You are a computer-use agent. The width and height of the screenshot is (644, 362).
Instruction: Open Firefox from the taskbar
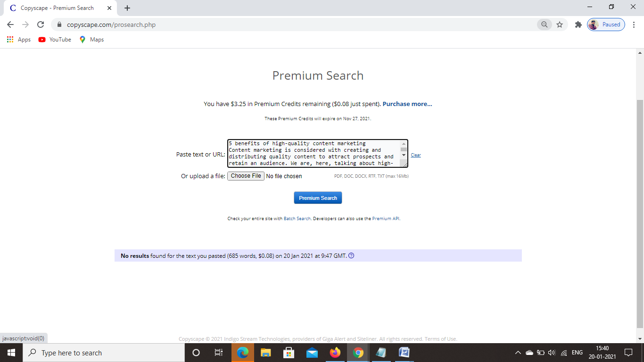point(335,353)
